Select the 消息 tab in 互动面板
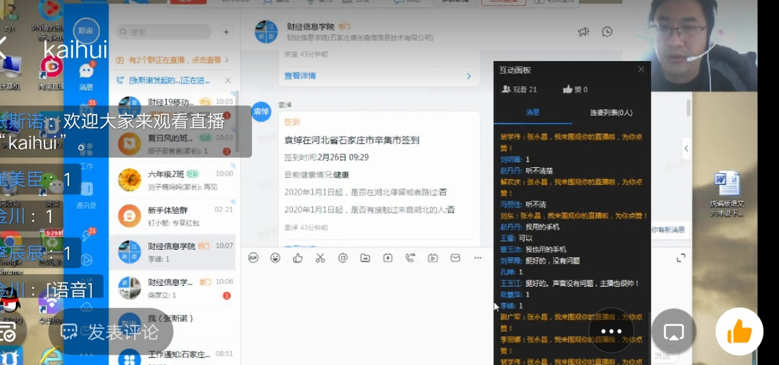Image resolution: width=779 pixels, height=365 pixels. tap(533, 113)
